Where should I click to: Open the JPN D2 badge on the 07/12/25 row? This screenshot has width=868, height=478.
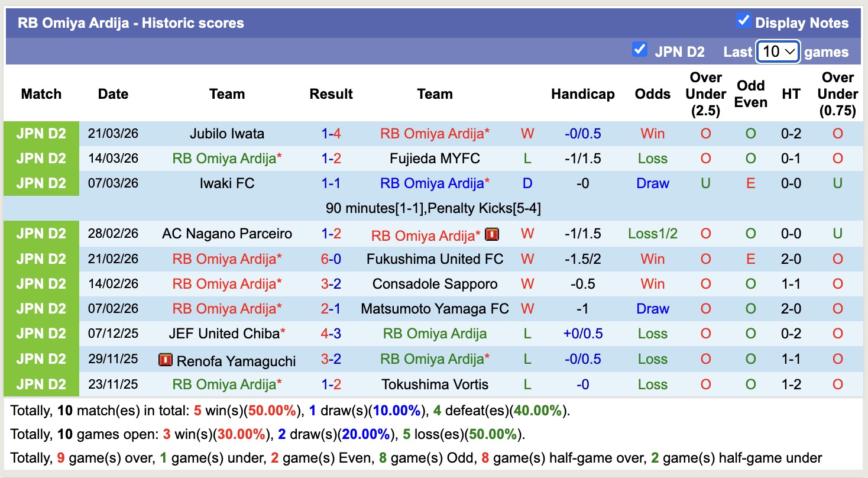pyautogui.click(x=41, y=333)
